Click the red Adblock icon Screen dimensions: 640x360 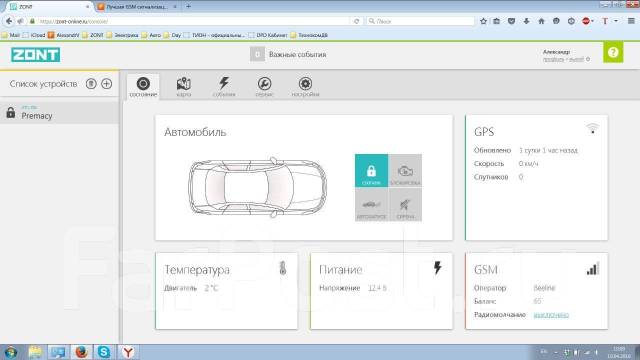586,21
